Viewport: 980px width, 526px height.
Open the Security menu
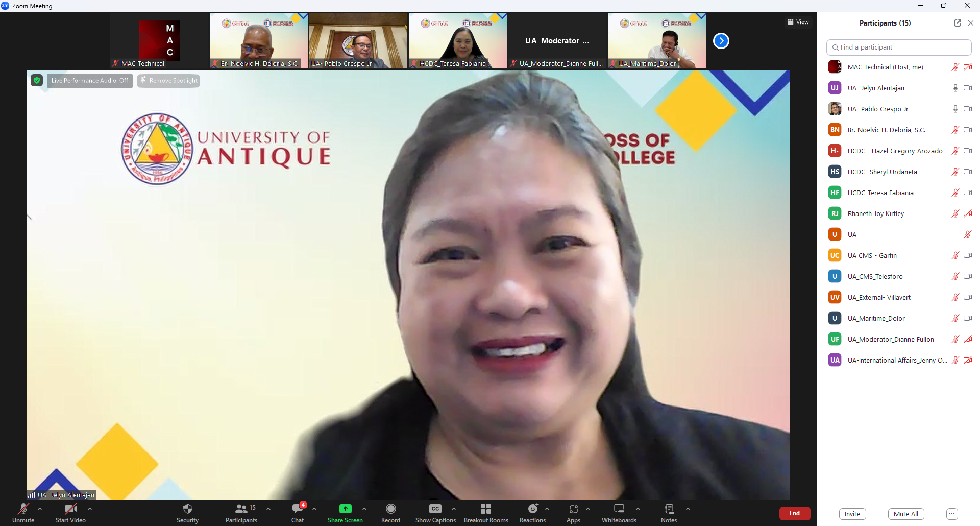(187, 513)
